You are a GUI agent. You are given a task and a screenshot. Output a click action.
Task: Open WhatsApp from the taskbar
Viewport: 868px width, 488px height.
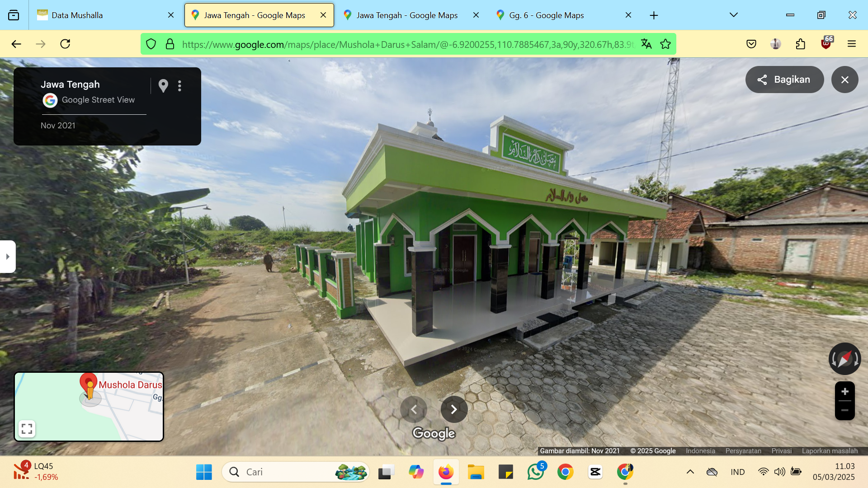(x=536, y=472)
